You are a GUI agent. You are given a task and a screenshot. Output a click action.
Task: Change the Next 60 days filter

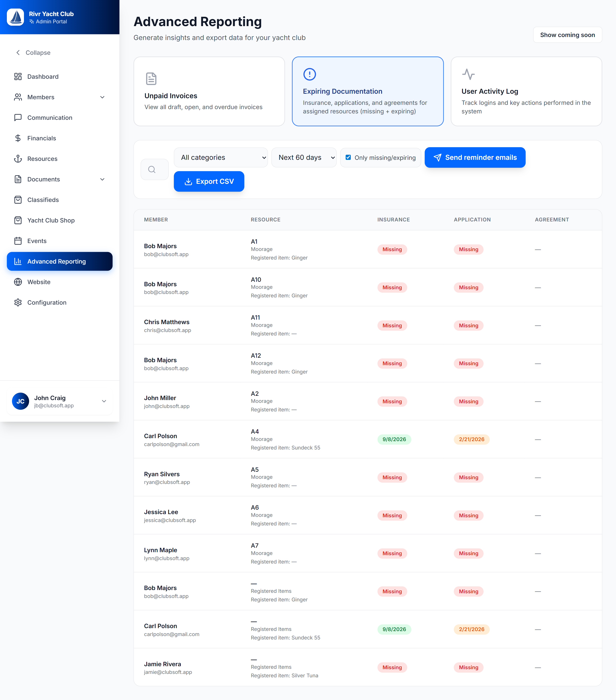click(304, 157)
